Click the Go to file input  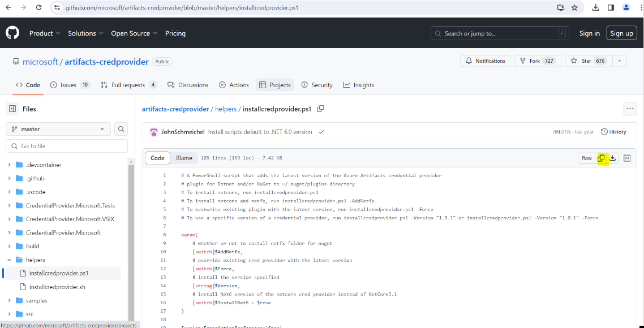pos(67,146)
